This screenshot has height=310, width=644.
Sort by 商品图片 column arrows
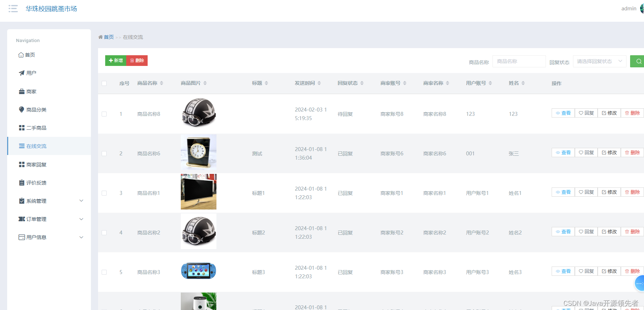click(205, 83)
